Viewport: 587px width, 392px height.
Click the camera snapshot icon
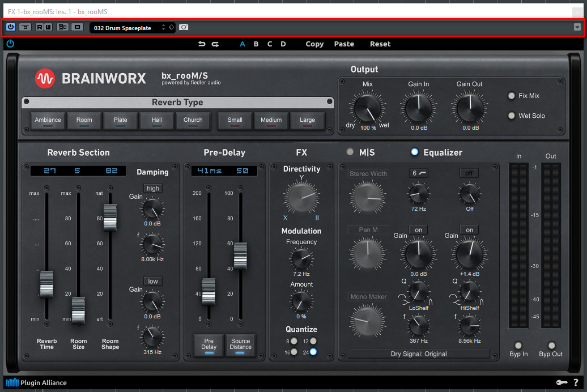point(184,27)
